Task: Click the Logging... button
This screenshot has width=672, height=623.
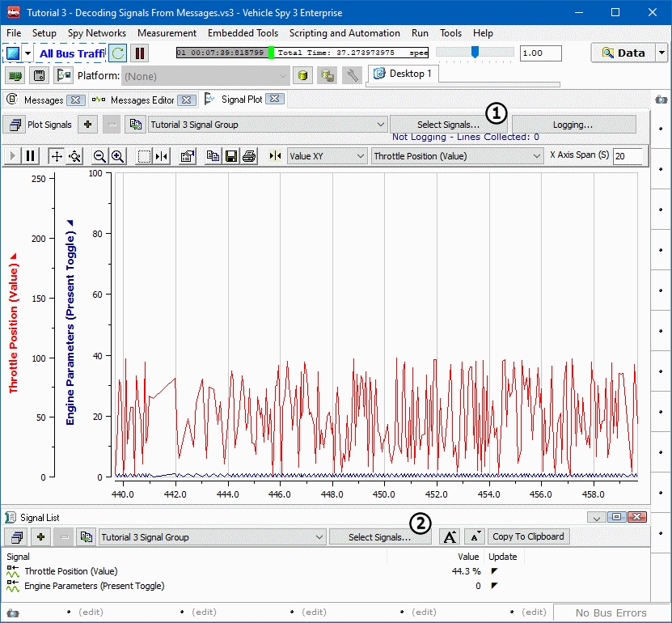Action: coord(573,125)
